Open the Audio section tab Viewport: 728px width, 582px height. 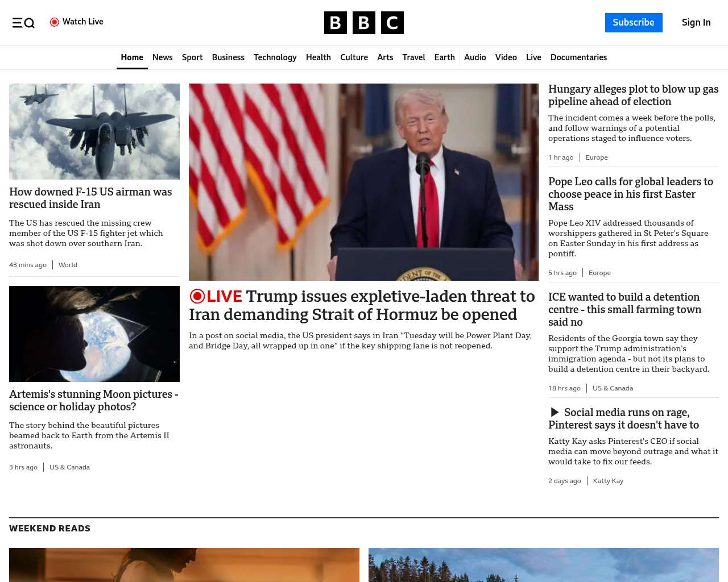(475, 57)
